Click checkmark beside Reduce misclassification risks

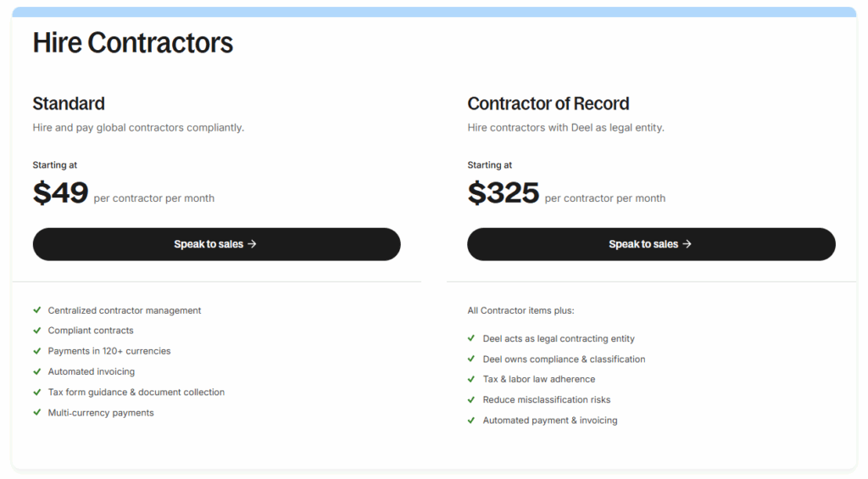tap(472, 399)
